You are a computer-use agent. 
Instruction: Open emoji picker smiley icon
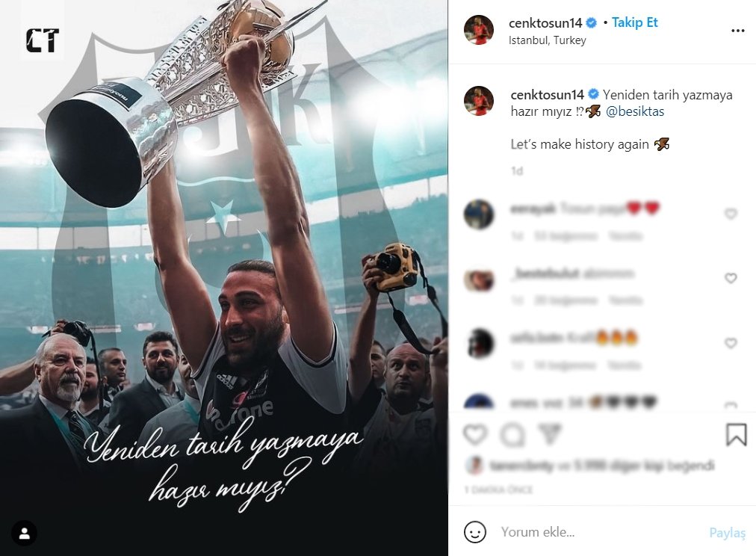475,532
